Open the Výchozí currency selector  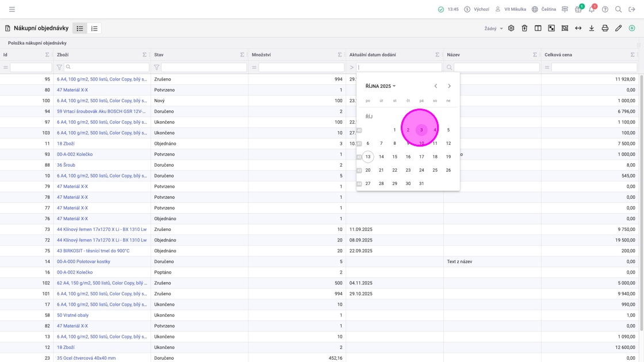click(477, 9)
